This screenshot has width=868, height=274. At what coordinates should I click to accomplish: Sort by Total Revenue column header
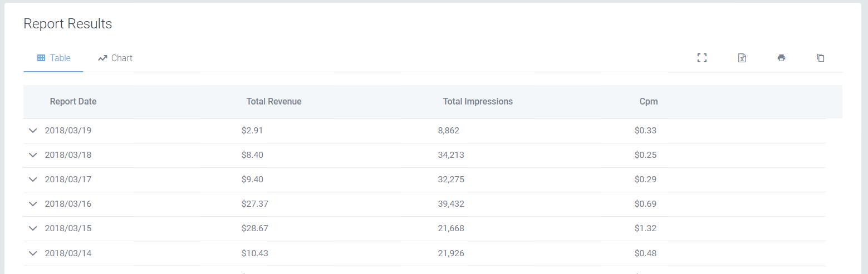(x=274, y=102)
